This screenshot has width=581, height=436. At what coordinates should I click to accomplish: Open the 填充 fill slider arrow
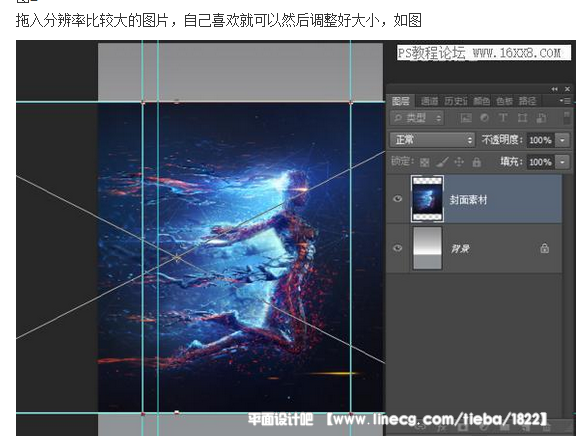click(x=562, y=162)
